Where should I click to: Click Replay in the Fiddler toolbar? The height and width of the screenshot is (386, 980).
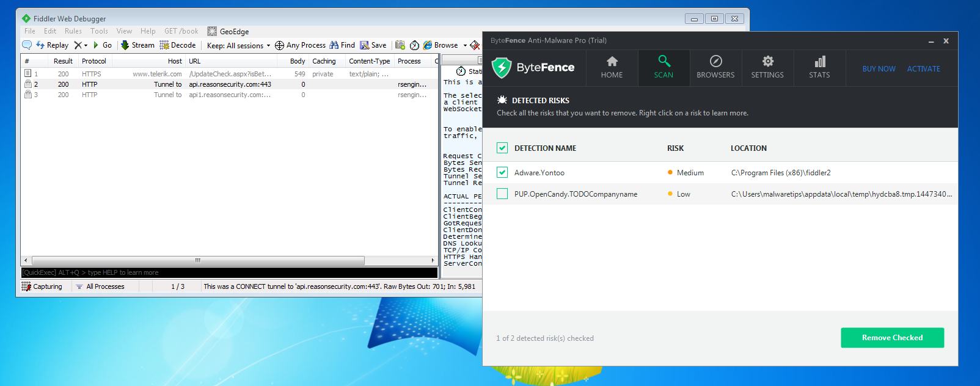click(x=52, y=45)
